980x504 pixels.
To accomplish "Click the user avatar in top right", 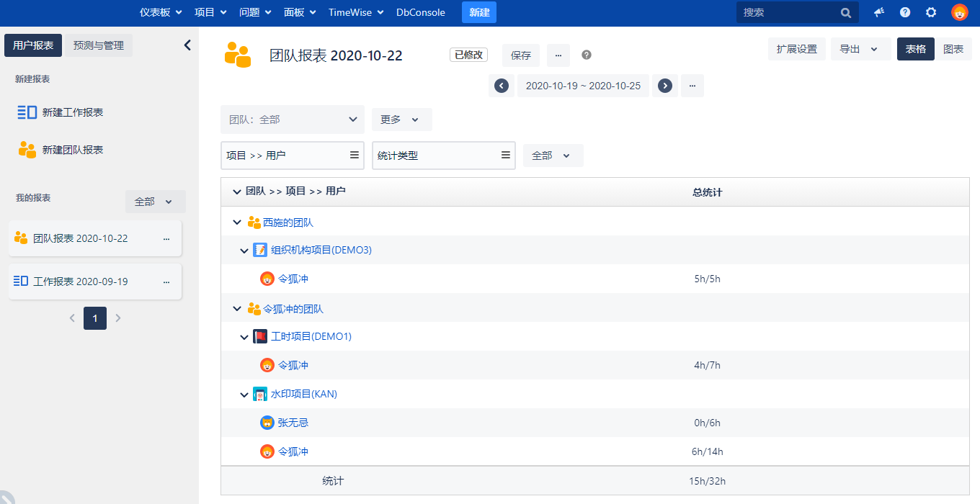I will pyautogui.click(x=959, y=12).
